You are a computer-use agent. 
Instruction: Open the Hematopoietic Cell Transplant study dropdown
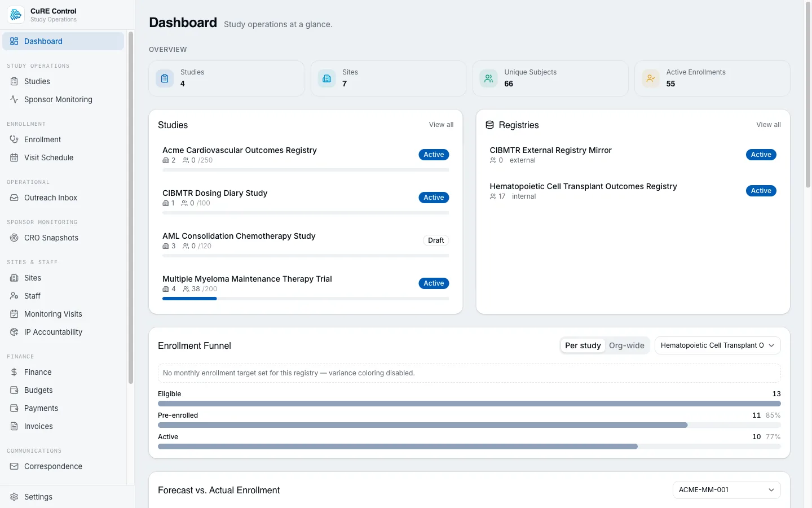click(x=717, y=345)
